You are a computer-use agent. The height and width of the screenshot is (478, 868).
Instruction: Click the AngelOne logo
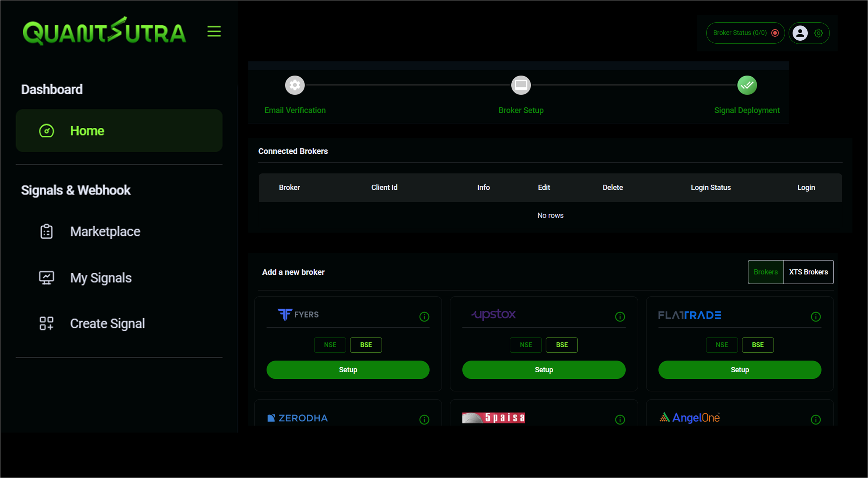point(689,418)
